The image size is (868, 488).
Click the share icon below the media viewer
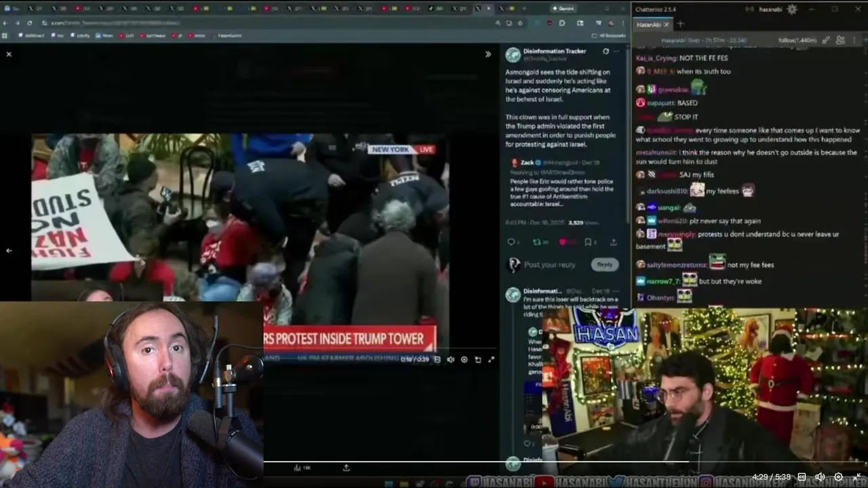[x=347, y=468]
